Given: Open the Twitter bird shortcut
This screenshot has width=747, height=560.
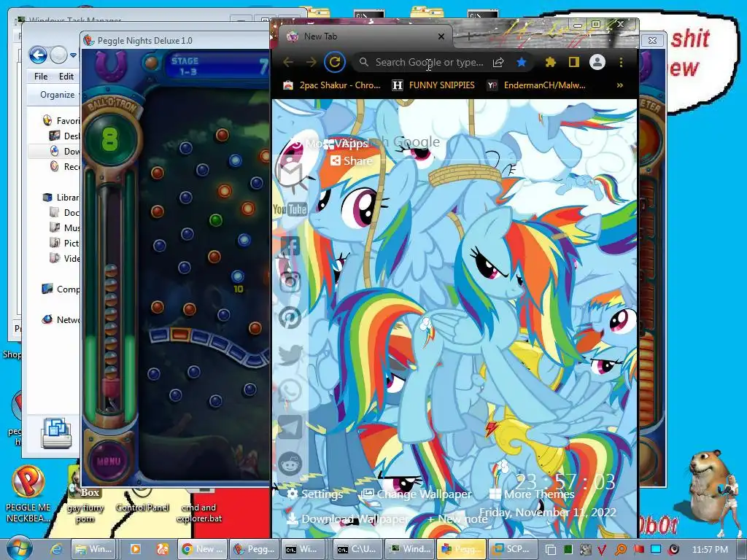Looking at the screenshot, I should tap(290, 354).
